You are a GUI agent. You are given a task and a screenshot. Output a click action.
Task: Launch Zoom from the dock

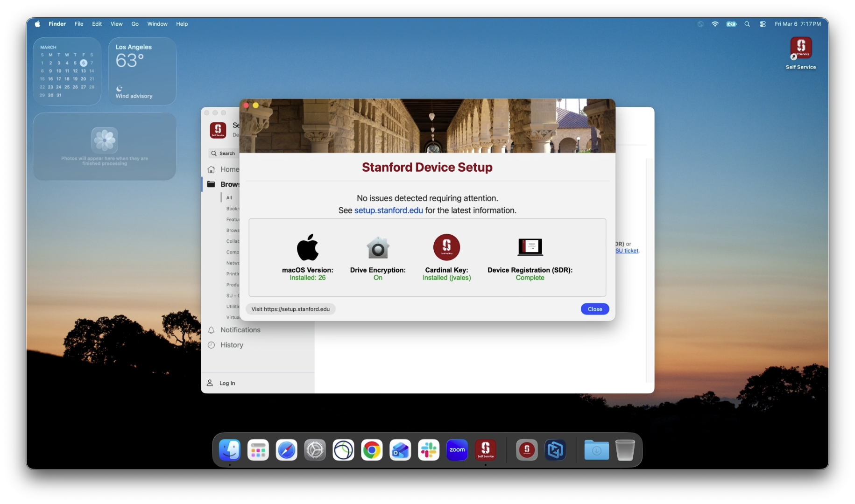tap(457, 450)
